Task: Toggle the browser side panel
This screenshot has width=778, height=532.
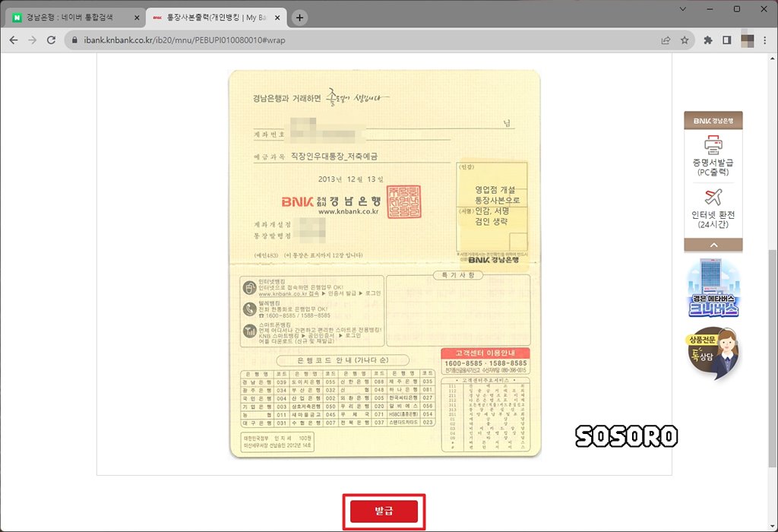Action: pos(727,40)
